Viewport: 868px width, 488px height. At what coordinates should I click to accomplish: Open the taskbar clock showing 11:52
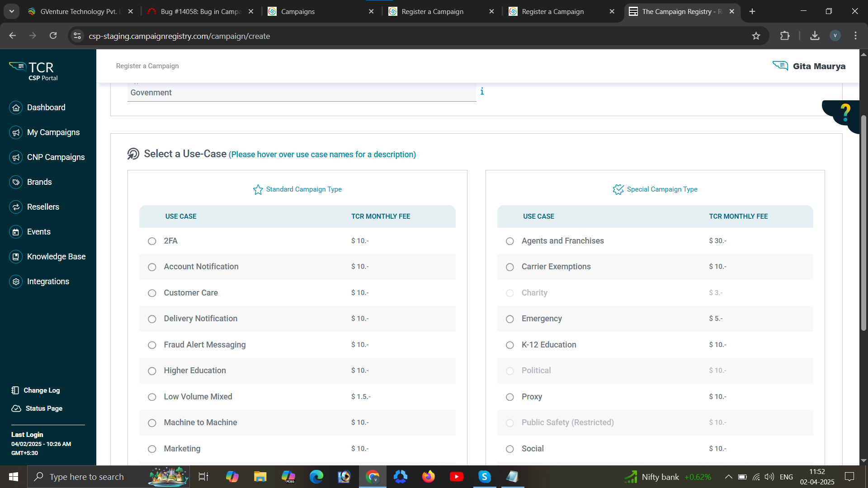pos(817,477)
